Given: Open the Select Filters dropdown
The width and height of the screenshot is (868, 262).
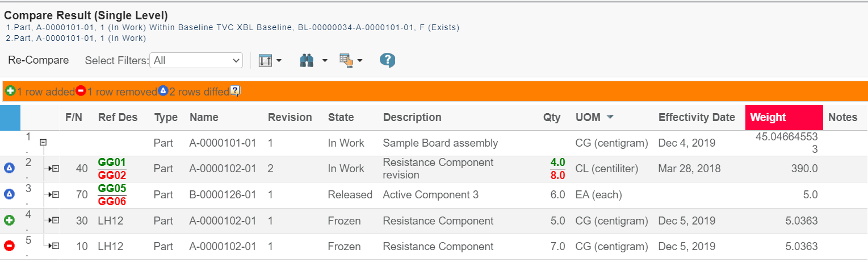Looking at the screenshot, I should [196, 60].
